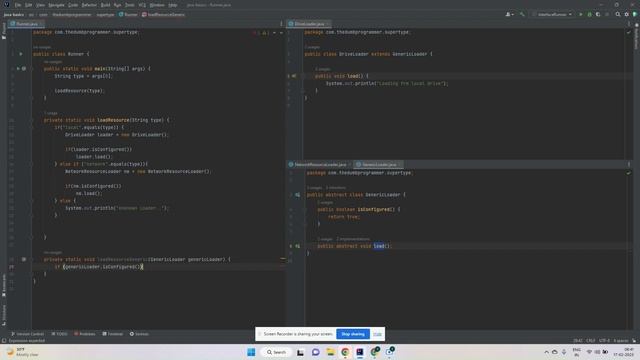The image size is (640, 360).
Task: Click the Debug bug icon in toolbar
Action: pos(589,14)
